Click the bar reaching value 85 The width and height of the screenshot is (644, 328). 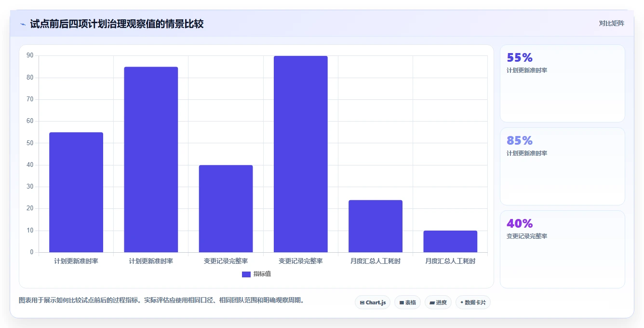(151, 160)
